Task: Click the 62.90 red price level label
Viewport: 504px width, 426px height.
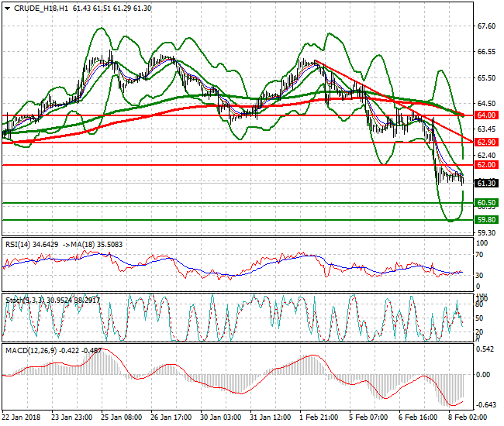Action: [486, 143]
